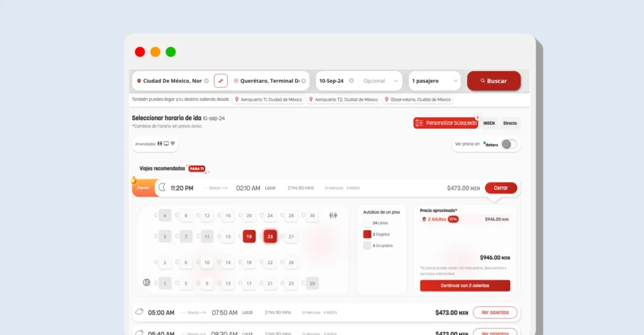Click the restroom icon beside the seat map
This screenshot has width=644, height=335.
pyautogui.click(x=333, y=216)
